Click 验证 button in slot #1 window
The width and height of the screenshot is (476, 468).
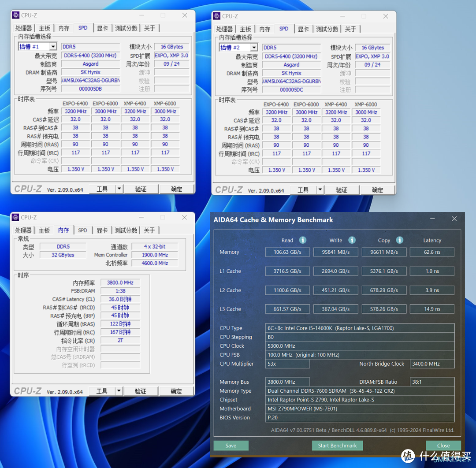pyautogui.click(x=141, y=189)
